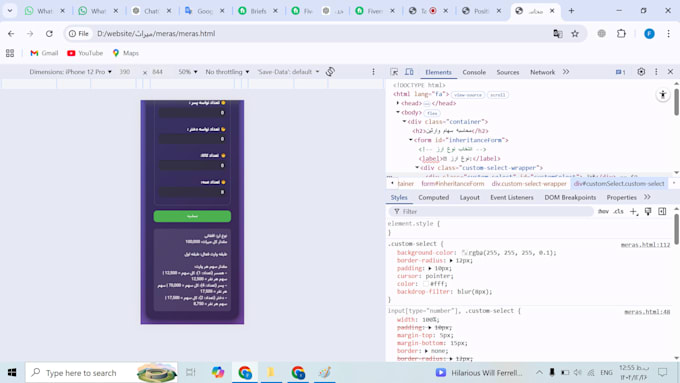680x383 pixels.
Task: Activate the inspect element picker icon
Action: coord(394,72)
